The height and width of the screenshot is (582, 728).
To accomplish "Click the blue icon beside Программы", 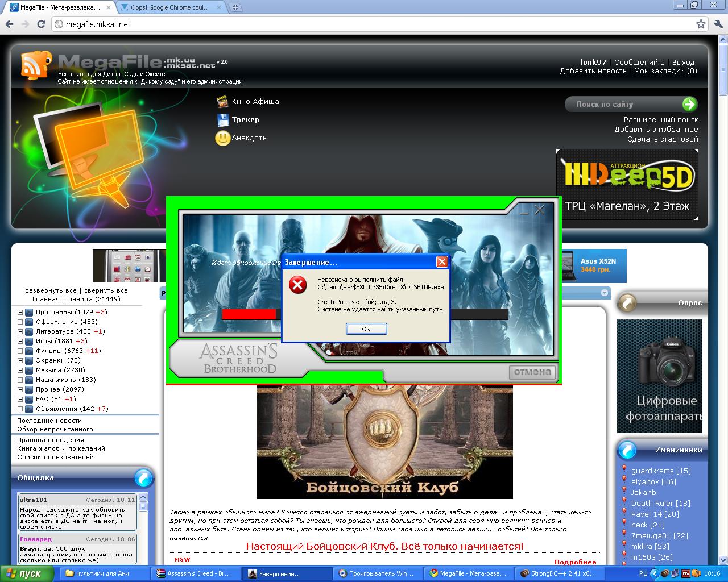I will (x=28, y=312).
